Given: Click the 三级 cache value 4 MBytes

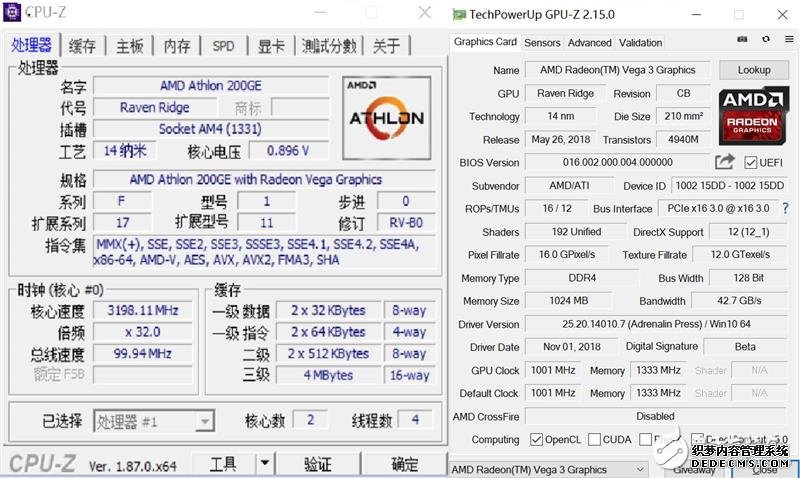Looking at the screenshot, I should [328, 375].
